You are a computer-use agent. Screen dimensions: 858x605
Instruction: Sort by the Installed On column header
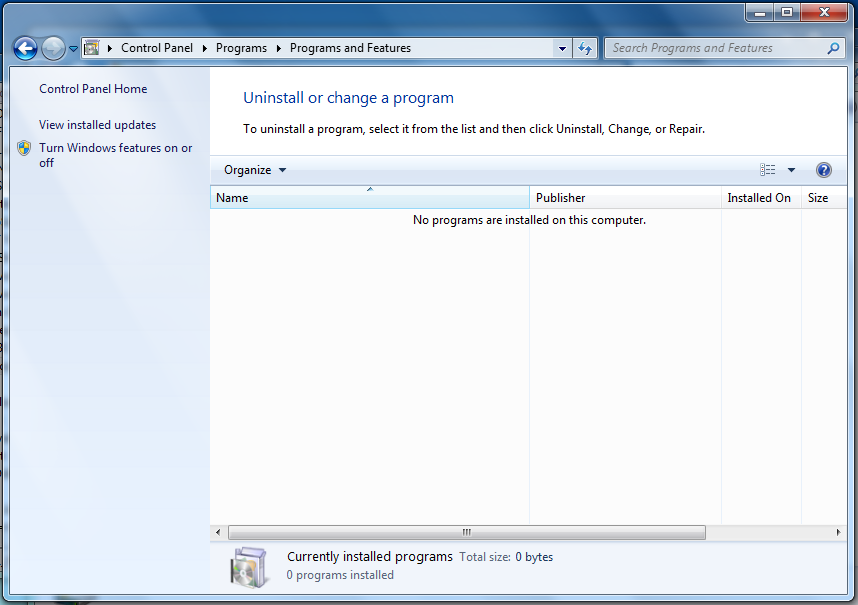coord(761,197)
